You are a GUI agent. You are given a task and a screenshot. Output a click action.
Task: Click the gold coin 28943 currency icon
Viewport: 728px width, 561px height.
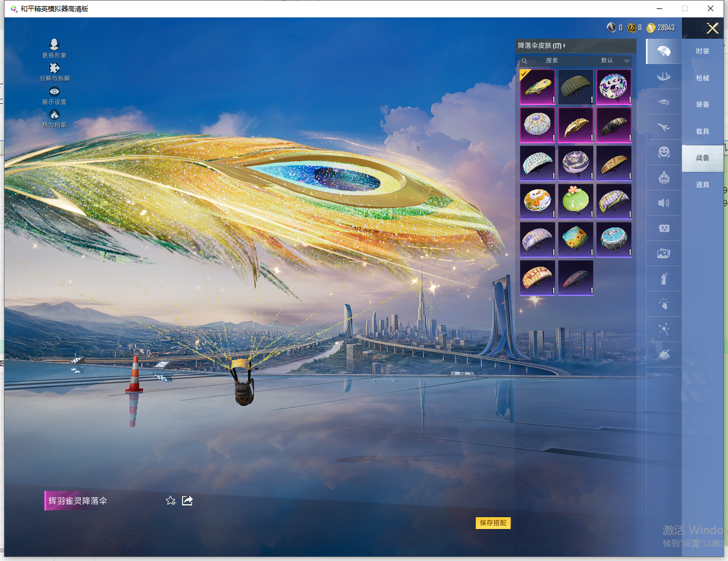point(651,28)
